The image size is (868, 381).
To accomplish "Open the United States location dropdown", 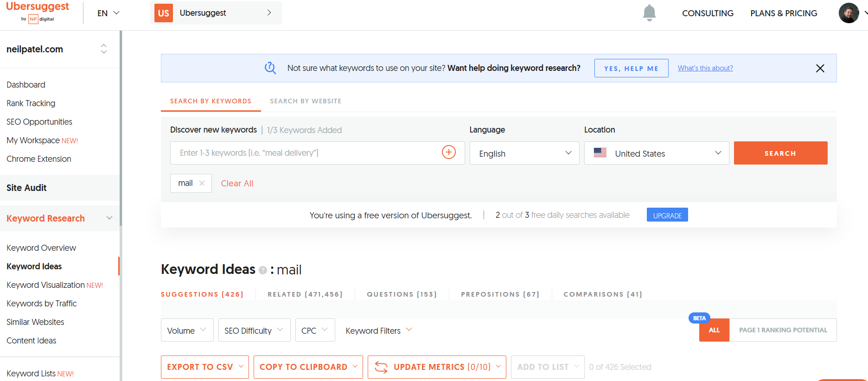I will [657, 153].
